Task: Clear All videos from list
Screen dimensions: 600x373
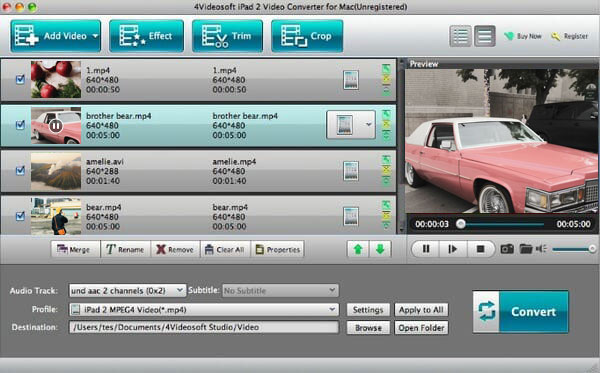Action: (x=225, y=249)
